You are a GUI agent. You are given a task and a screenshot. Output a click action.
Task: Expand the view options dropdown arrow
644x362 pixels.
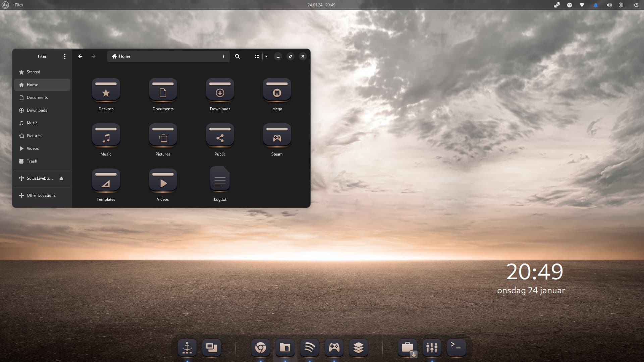point(266,56)
